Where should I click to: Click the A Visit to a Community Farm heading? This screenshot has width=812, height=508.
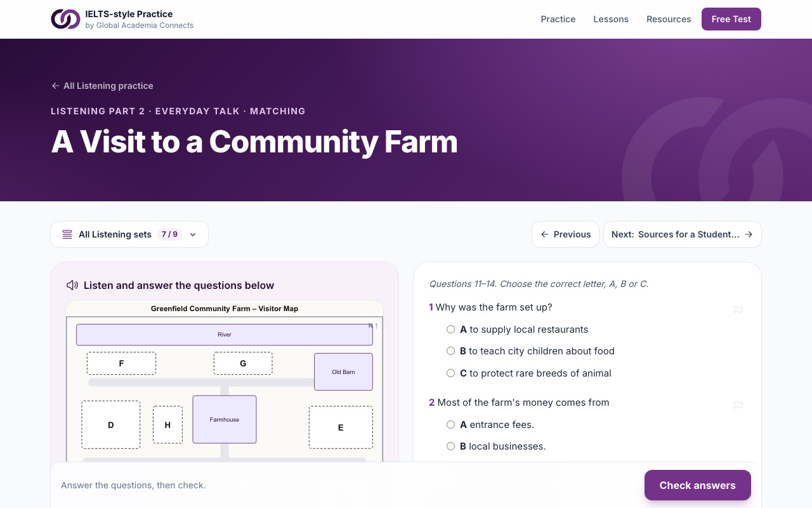pyautogui.click(x=254, y=141)
